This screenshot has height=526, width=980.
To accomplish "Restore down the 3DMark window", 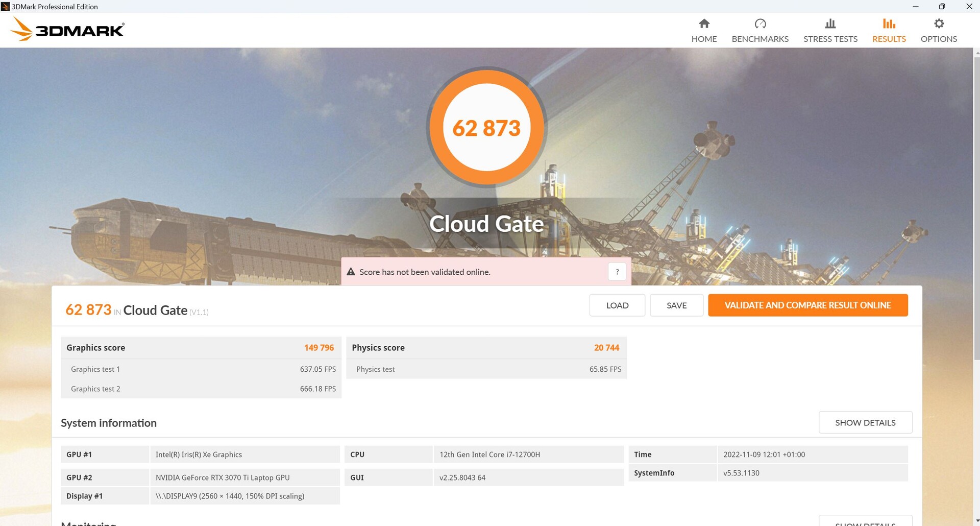I will pos(942,7).
